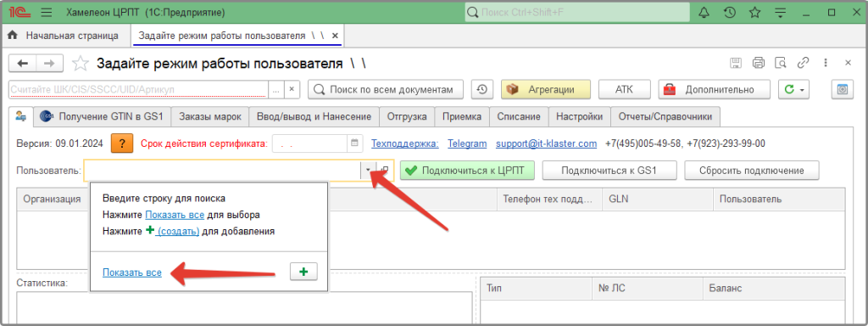Screen dimensions: 868x326
Task: Open the Приемка tab
Action: (462, 117)
